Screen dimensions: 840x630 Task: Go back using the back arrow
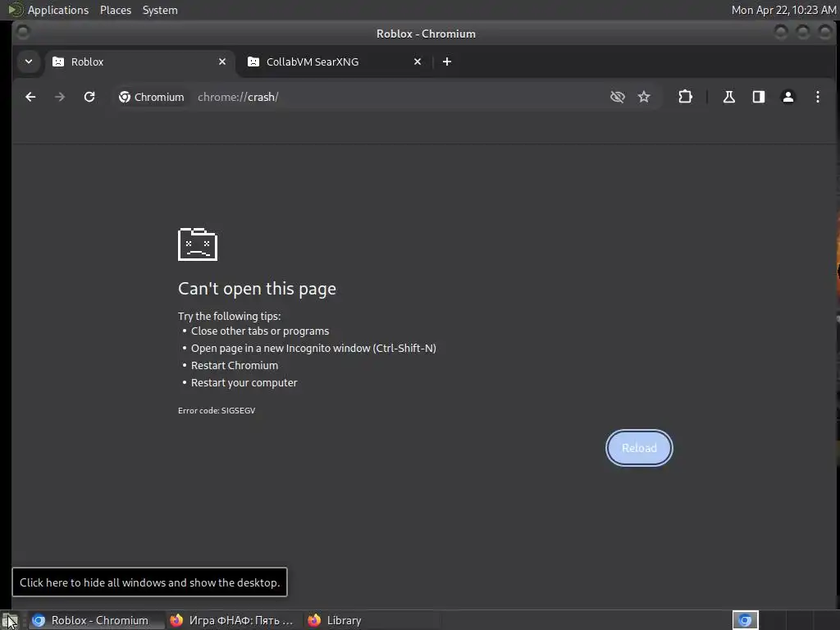[30, 97]
